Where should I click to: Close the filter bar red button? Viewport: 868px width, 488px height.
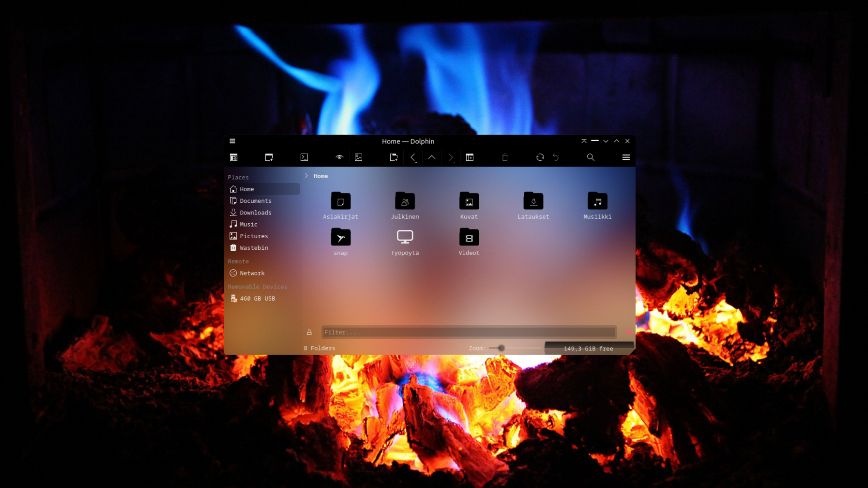(629, 332)
